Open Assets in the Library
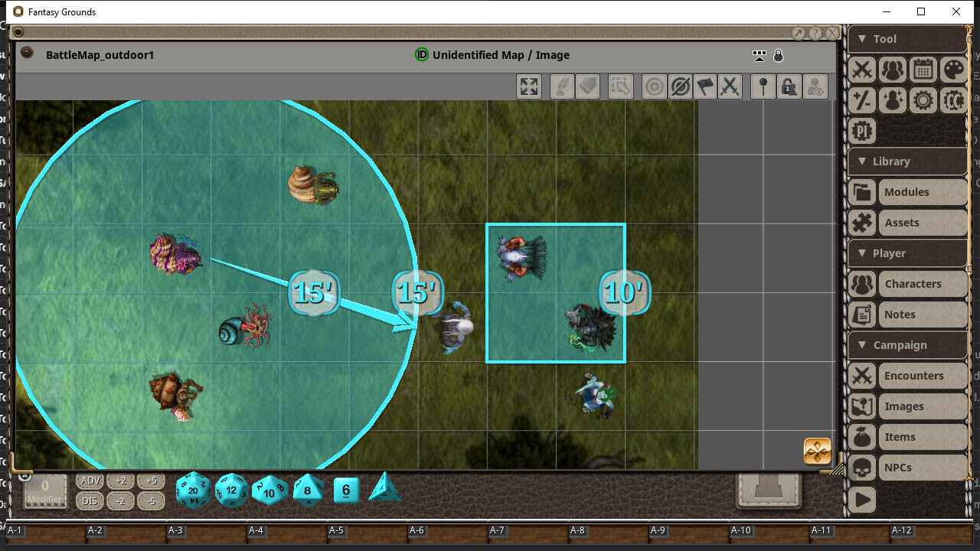This screenshot has height=551, width=980. point(923,223)
